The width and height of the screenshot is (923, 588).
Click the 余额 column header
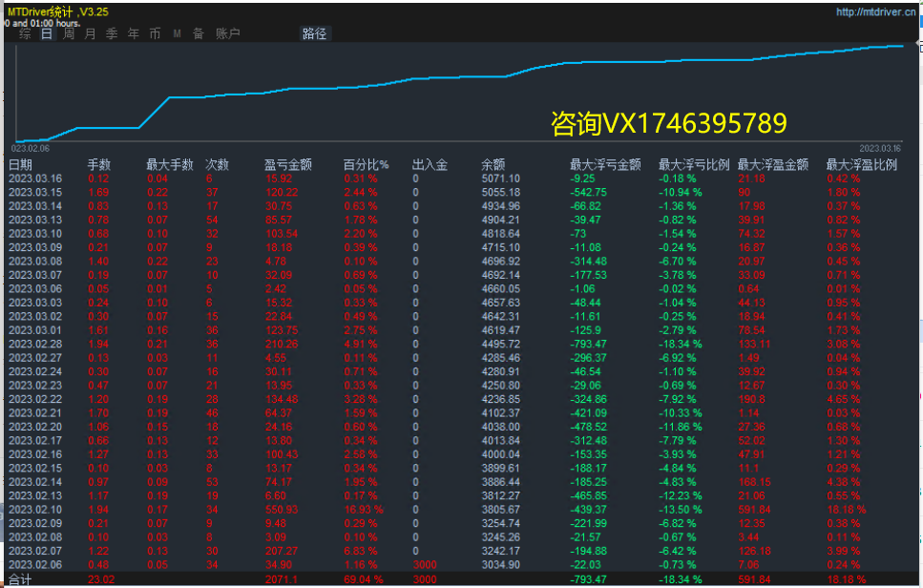coord(493,164)
